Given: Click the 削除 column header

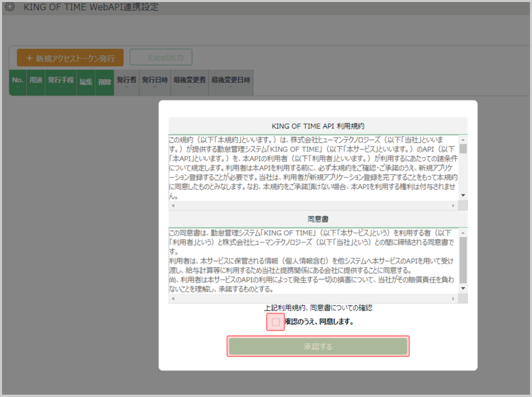Looking at the screenshot, I should coord(105,82).
